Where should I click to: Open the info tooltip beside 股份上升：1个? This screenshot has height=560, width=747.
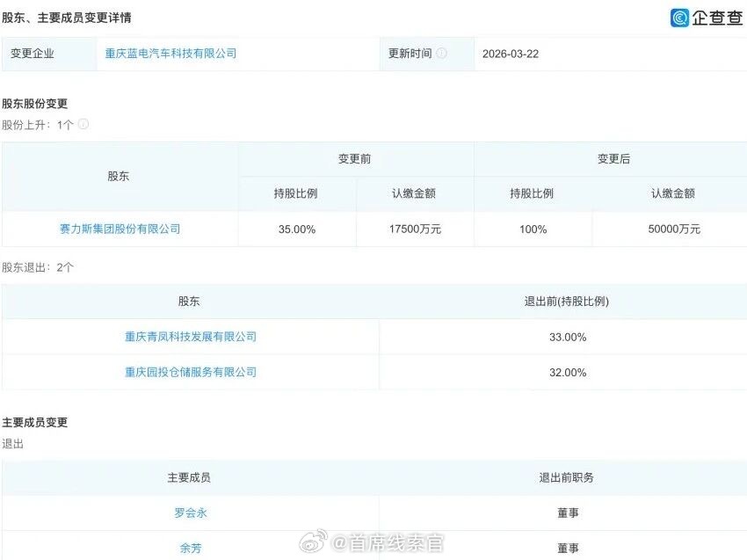(83, 124)
